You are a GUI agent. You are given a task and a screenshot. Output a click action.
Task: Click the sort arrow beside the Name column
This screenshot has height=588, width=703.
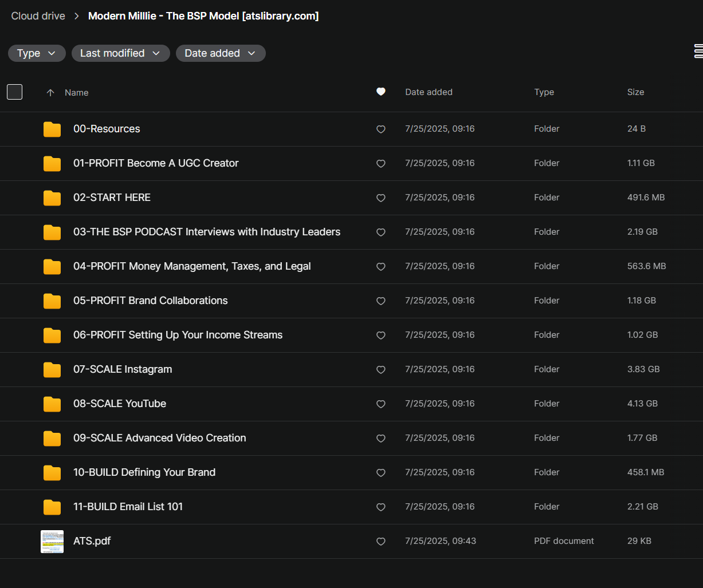(50, 93)
